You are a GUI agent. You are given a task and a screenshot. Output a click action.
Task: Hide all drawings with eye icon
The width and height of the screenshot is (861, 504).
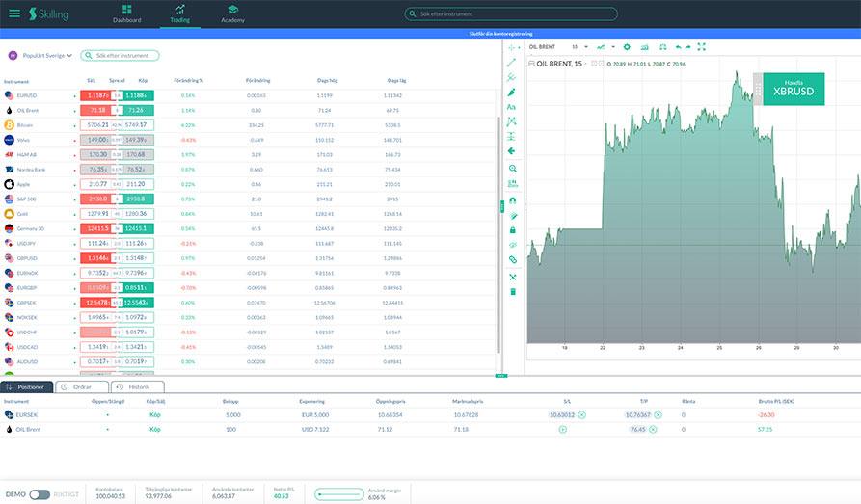coord(512,245)
